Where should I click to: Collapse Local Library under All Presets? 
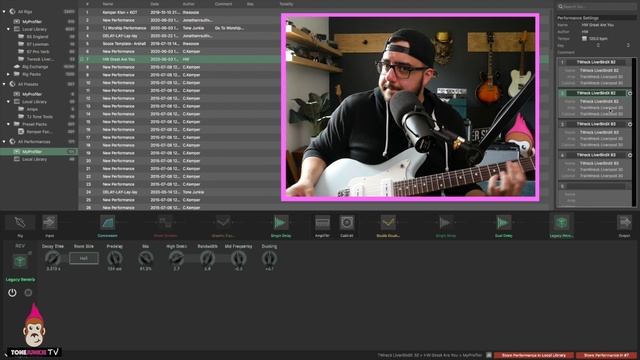(9, 102)
